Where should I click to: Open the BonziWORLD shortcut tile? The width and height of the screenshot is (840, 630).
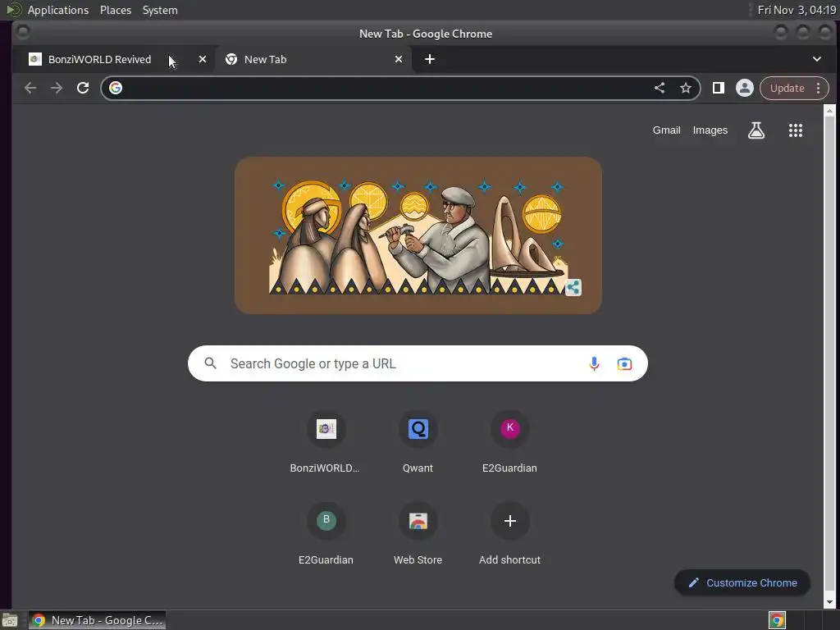tap(326, 441)
